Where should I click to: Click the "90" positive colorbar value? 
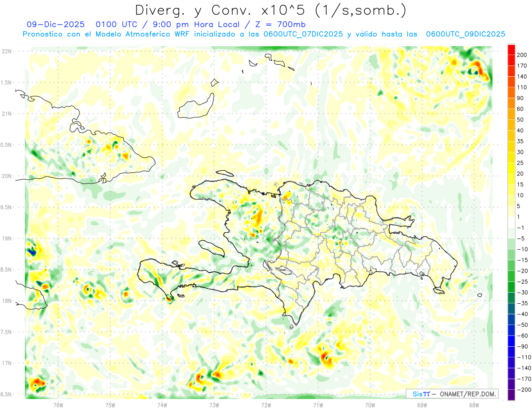click(x=520, y=98)
